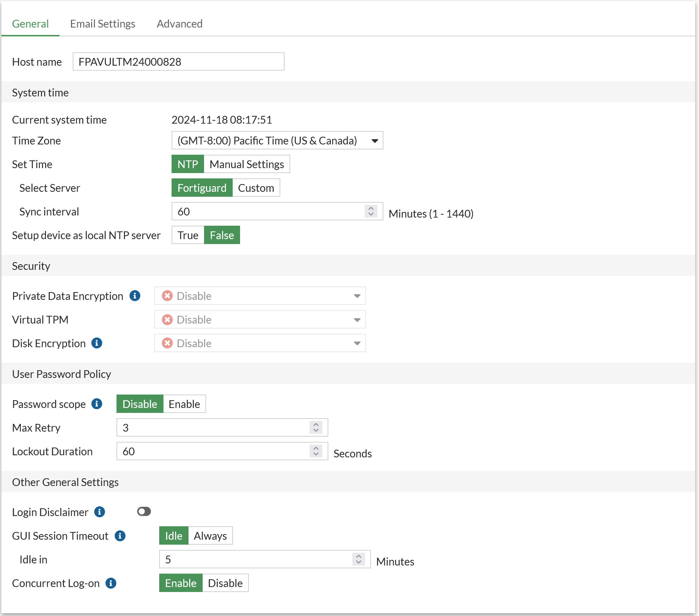Open the Virtual TPM dropdown

click(357, 319)
